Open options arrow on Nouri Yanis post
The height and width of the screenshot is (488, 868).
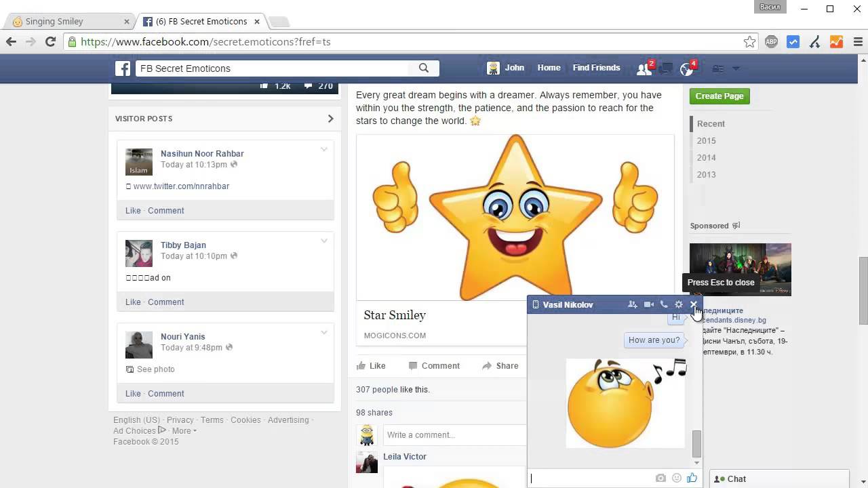click(323, 333)
